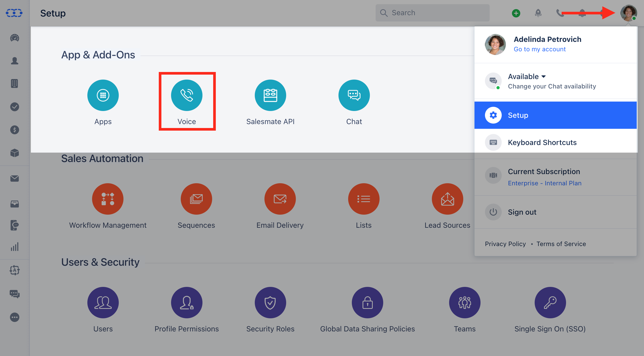Select Keyboard Shortcuts menu item
This screenshot has width=644, height=356.
click(556, 142)
